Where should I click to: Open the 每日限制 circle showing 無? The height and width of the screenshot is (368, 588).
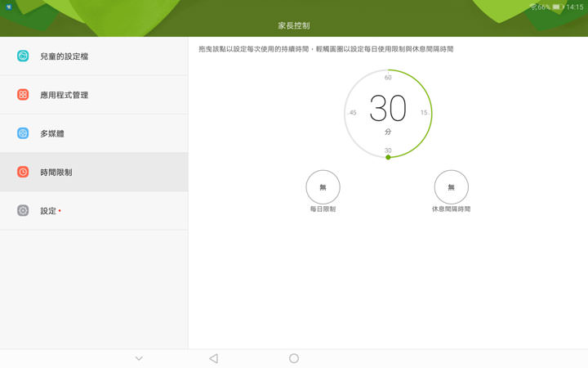323,187
